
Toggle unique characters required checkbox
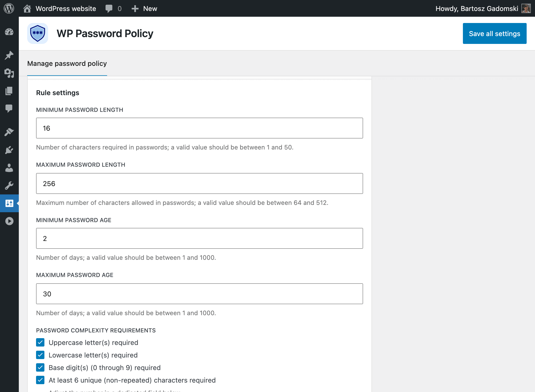pos(40,380)
